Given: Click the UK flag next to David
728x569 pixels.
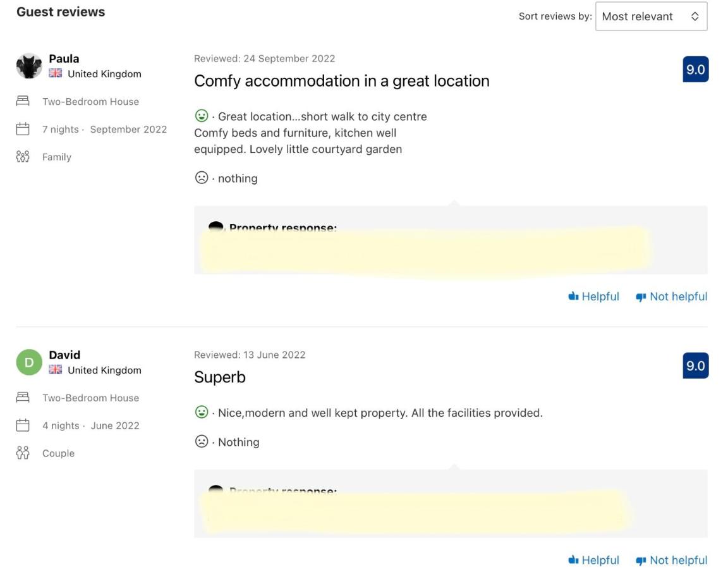Looking at the screenshot, I should tap(56, 370).
